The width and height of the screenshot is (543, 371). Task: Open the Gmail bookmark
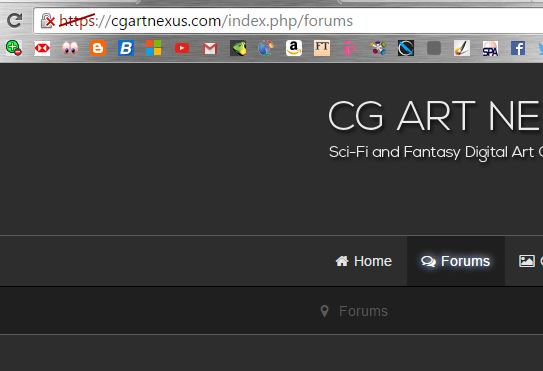pos(210,48)
